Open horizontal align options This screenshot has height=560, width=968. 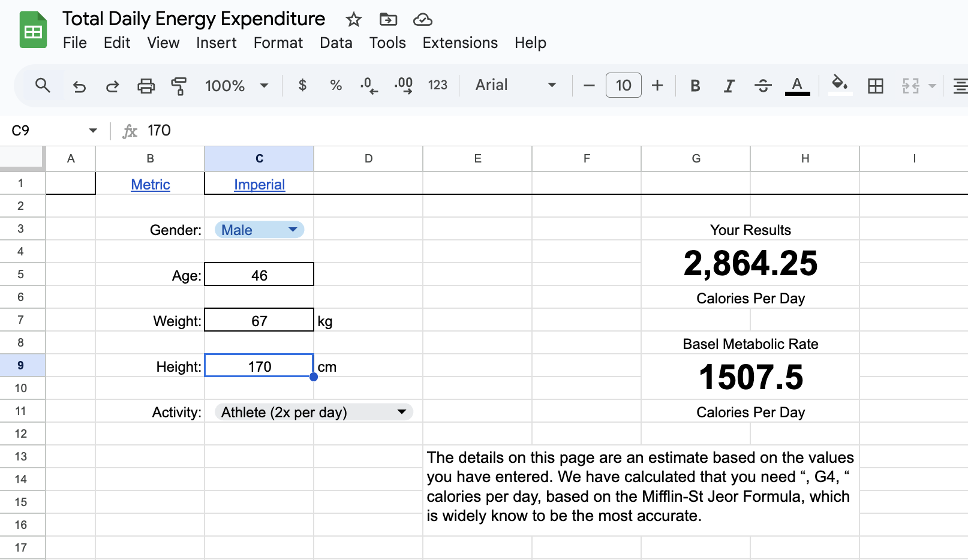(x=961, y=86)
